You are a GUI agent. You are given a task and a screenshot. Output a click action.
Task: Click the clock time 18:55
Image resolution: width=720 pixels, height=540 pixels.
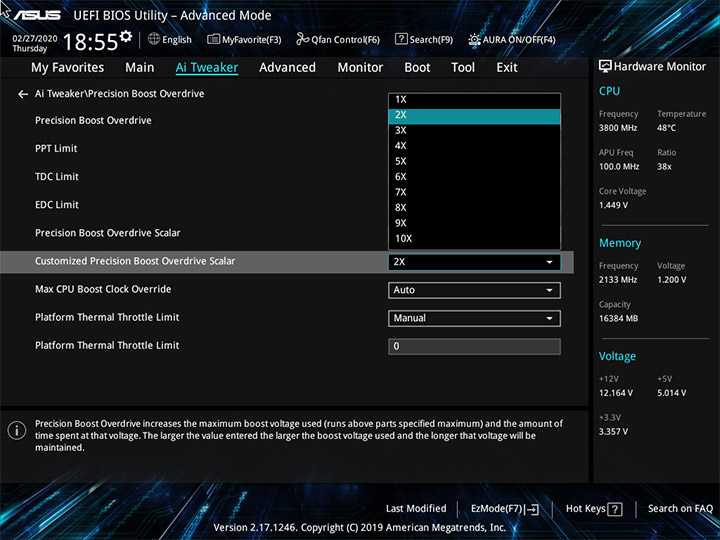pos(90,42)
